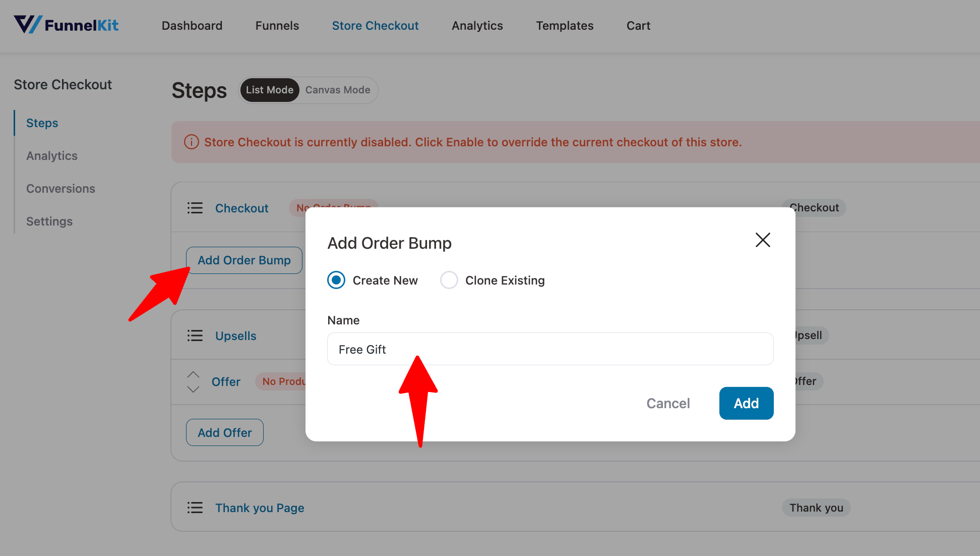Click Cancel in the dialog
Viewport: 980px width, 556px height.
668,403
